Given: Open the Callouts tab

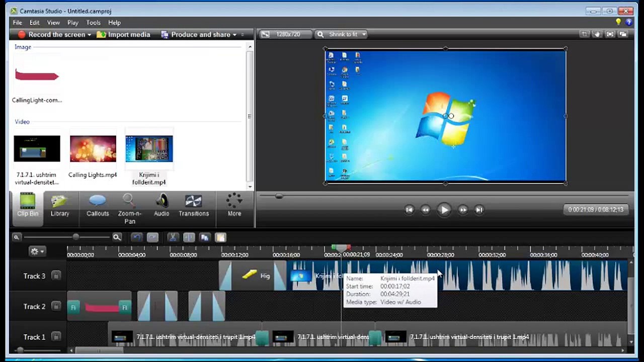Looking at the screenshot, I should [x=98, y=206].
